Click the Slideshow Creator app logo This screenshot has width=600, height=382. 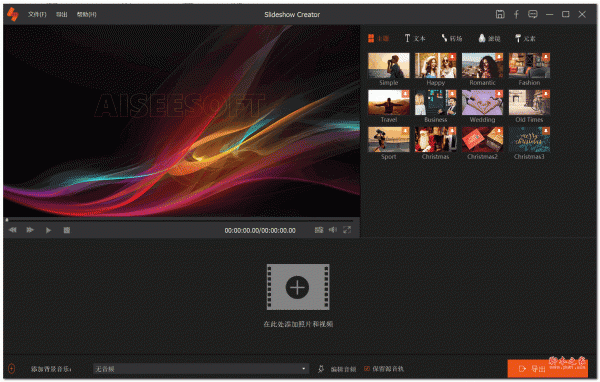click(13, 15)
